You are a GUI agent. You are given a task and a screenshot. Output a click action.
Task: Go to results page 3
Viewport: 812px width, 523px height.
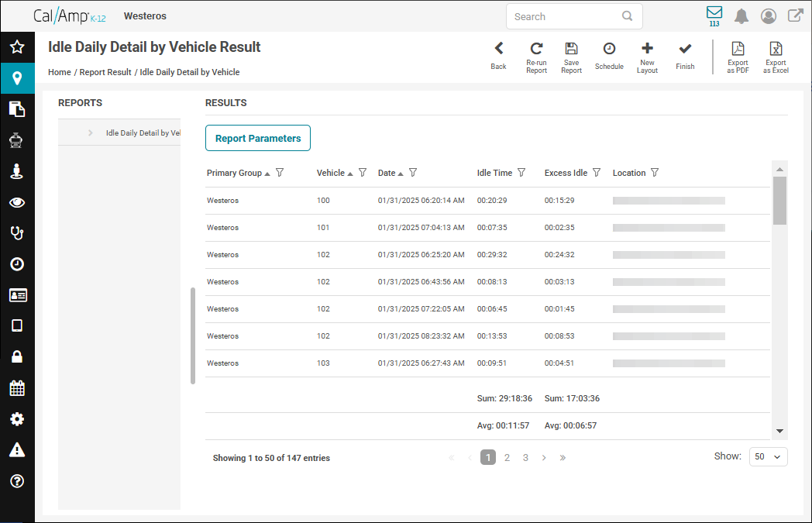(x=525, y=457)
